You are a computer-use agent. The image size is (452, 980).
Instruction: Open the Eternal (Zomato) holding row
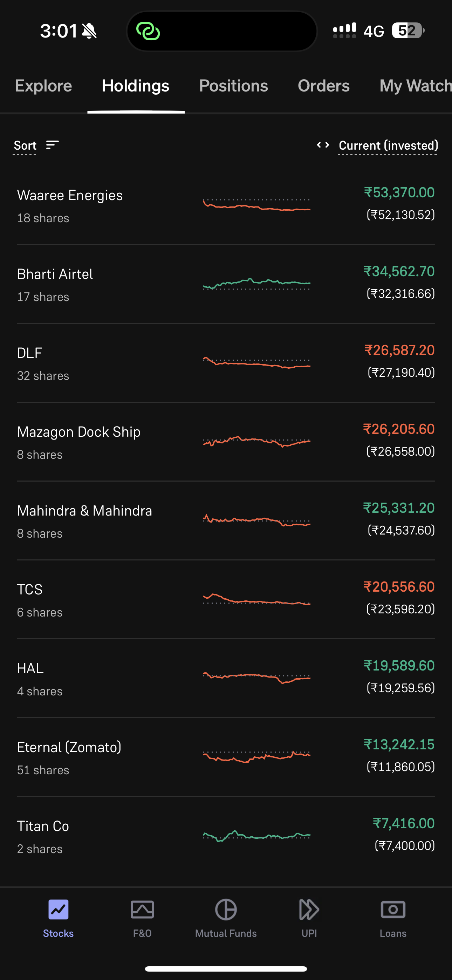(69, 757)
